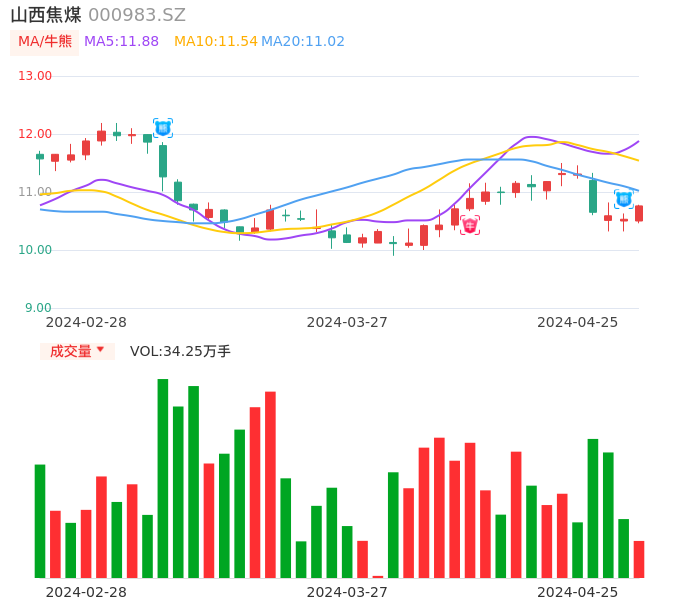This screenshot has width=686, height=606.
Task: Click date 2024-04-25 under the volume chart
Action: tap(578, 592)
